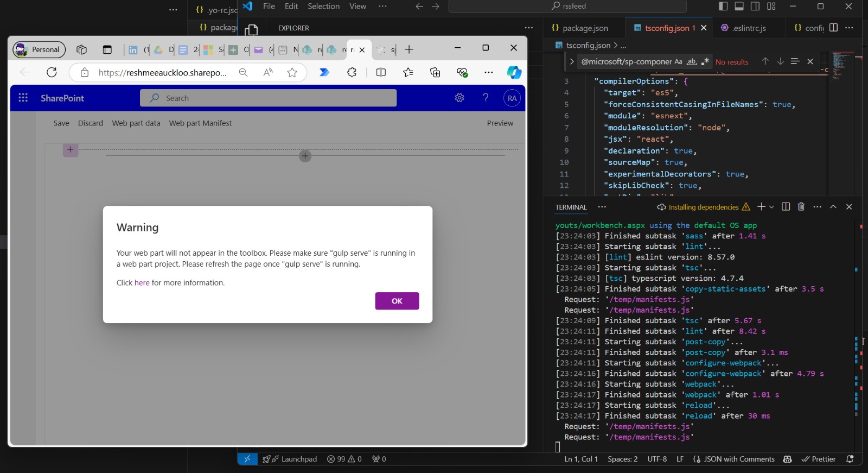Open SharePoint help question mark
The image size is (868, 473).
(x=486, y=98)
